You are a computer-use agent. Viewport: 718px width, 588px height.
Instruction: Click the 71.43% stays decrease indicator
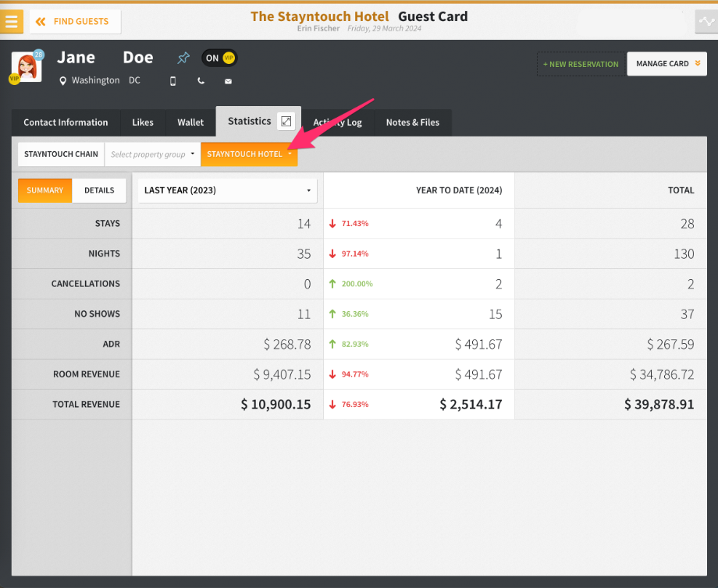point(349,223)
